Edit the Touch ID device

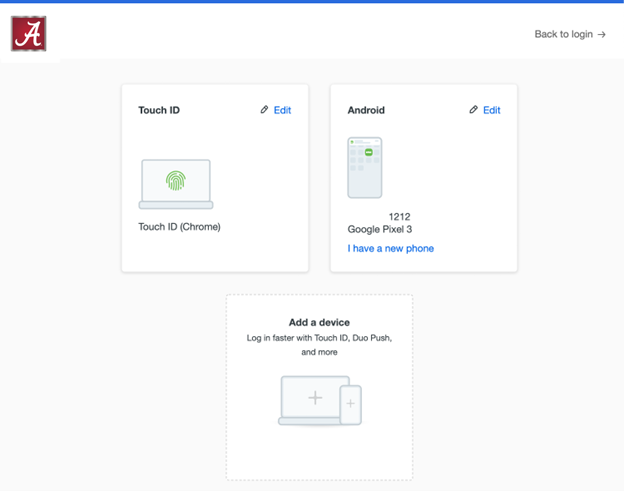(282, 110)
